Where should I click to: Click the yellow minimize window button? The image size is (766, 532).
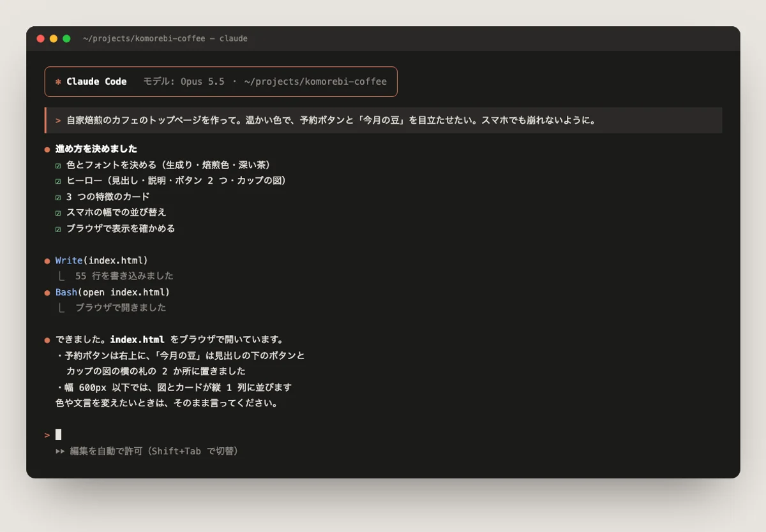click(54, 39)
